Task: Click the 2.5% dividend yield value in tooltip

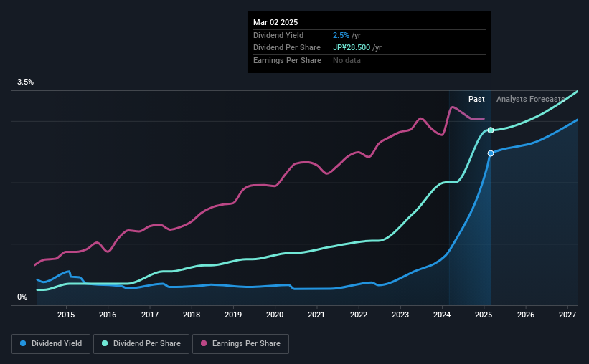Action: click(341, 35)
